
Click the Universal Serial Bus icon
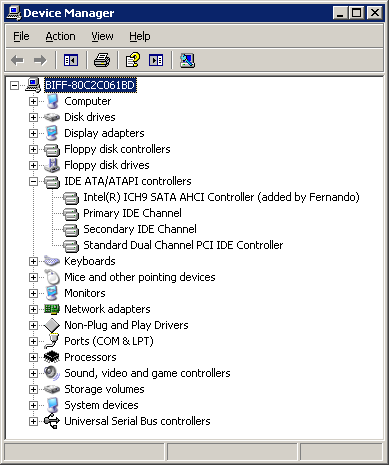click(52, 421)
